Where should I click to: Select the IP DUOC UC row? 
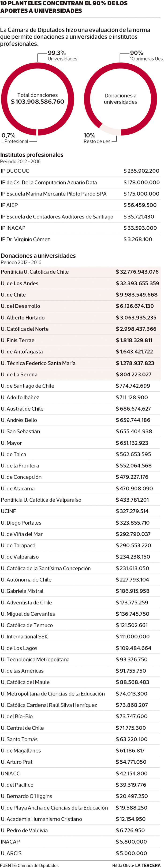(80, 171)
